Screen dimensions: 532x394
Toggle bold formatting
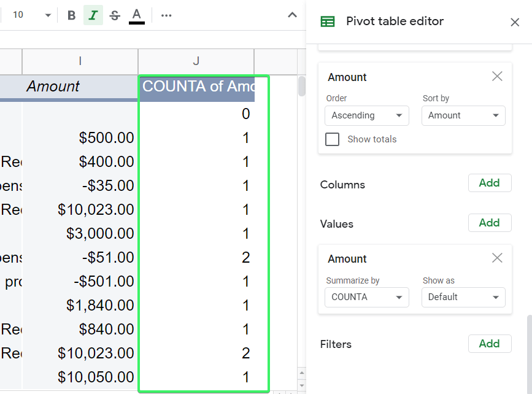click(71, 15)
